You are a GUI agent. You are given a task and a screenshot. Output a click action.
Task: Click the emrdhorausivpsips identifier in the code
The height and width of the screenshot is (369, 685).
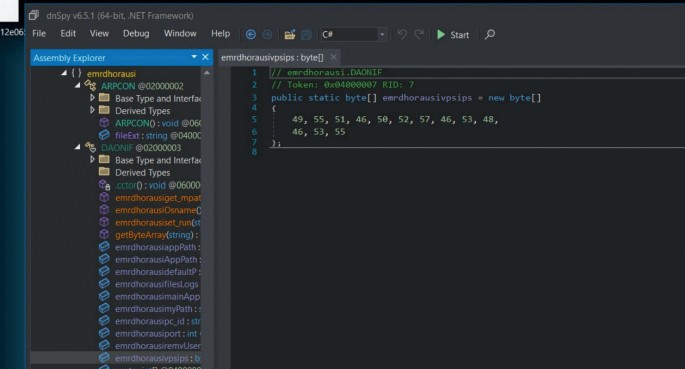(427, 97)
